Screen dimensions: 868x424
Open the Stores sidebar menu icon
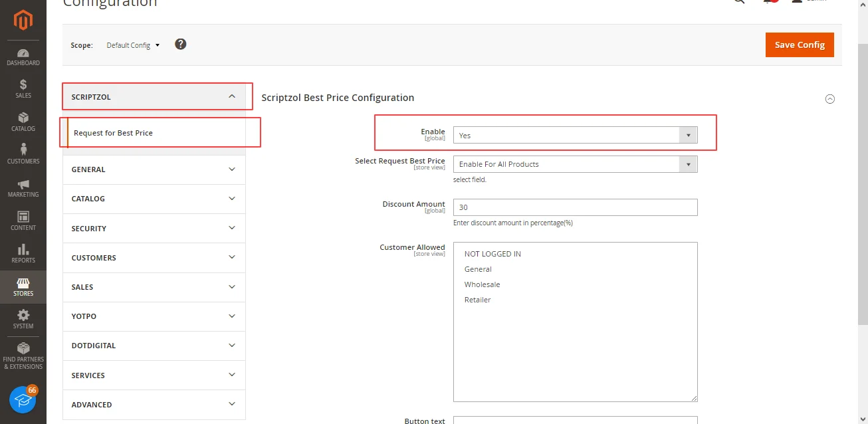(x=23, y=287)
